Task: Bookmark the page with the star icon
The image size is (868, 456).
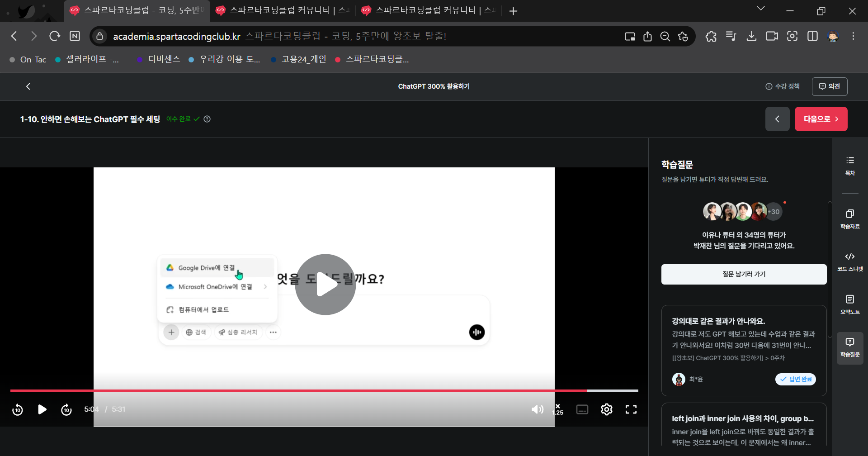Action: [x=683, y=37]
